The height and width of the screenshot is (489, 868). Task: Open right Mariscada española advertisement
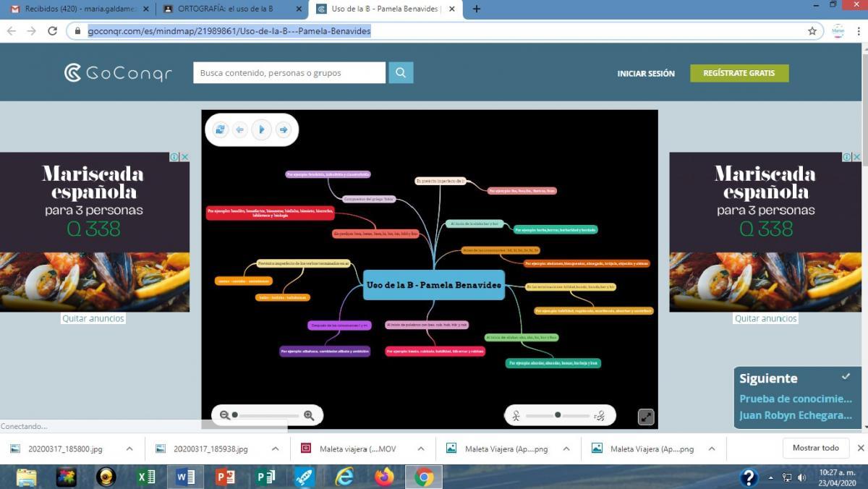(766, 232)
